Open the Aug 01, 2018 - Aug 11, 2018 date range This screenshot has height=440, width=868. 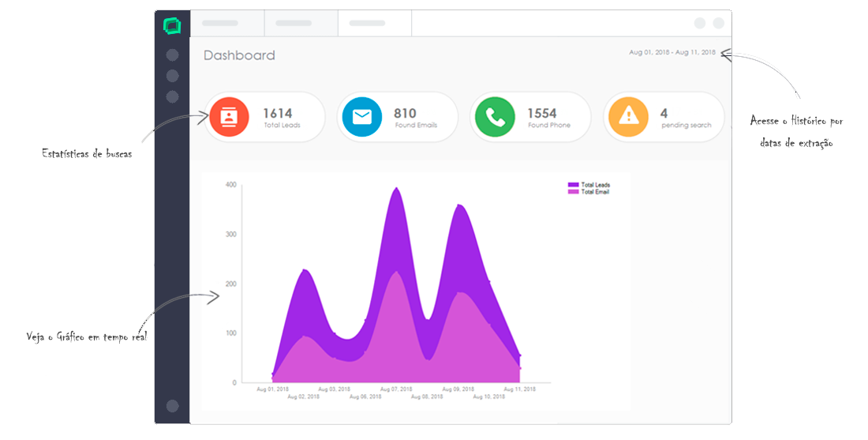672,52
